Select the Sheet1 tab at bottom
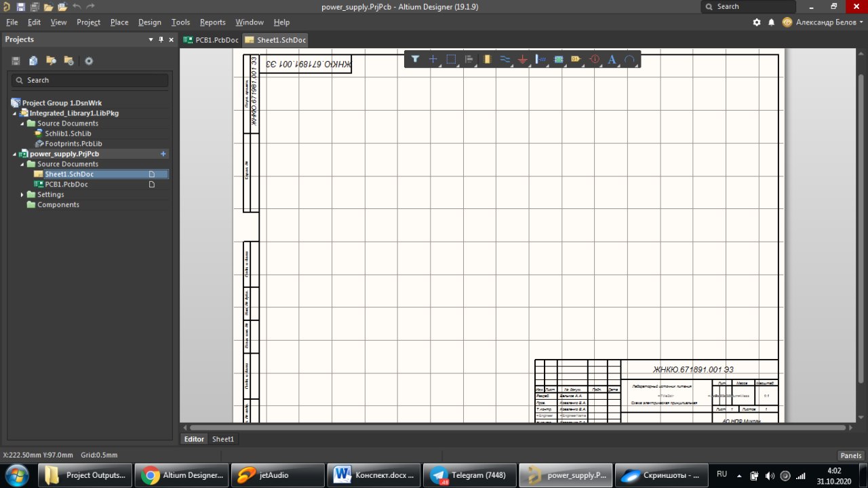 pyautogui.click(x=223, y=439)
